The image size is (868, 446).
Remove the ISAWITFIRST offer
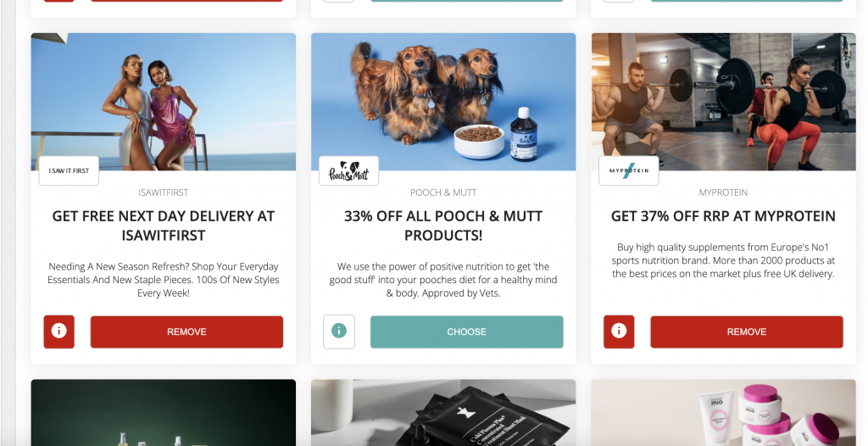click(186, 332)
